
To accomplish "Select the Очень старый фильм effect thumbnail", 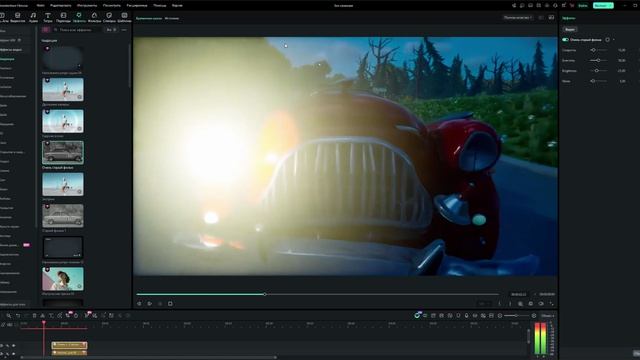I will coord(63,152).
